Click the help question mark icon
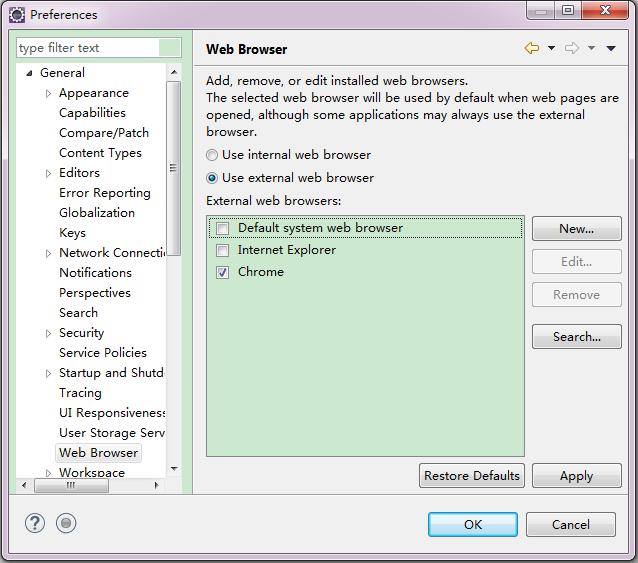The height and width of the screenshot is (563, 638). (x=35, y=523)
